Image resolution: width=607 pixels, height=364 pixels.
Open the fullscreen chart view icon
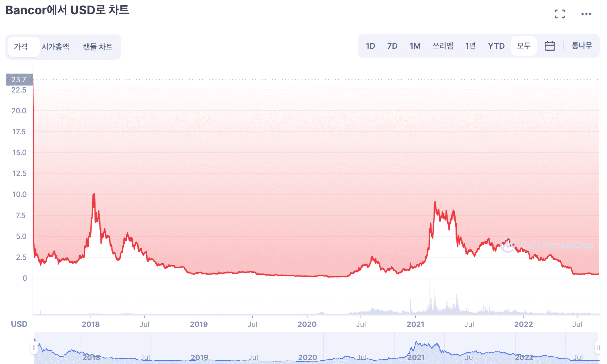tap(560, 14)
